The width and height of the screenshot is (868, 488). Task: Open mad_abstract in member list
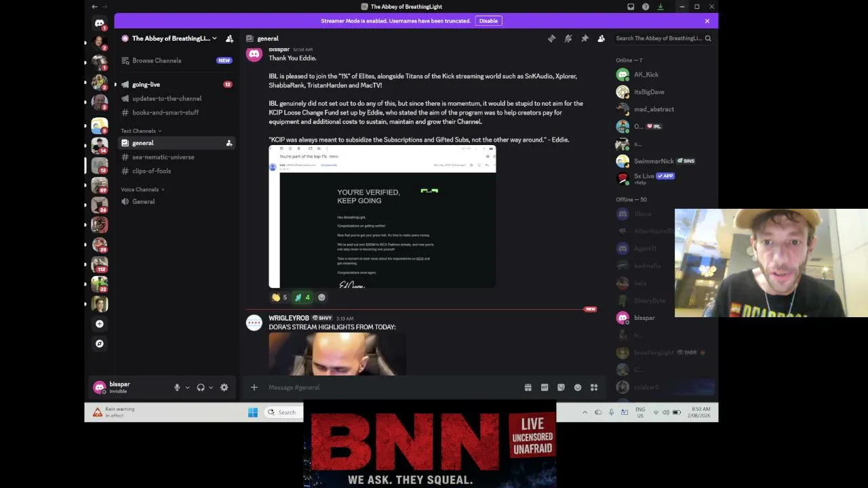(665, 109)
